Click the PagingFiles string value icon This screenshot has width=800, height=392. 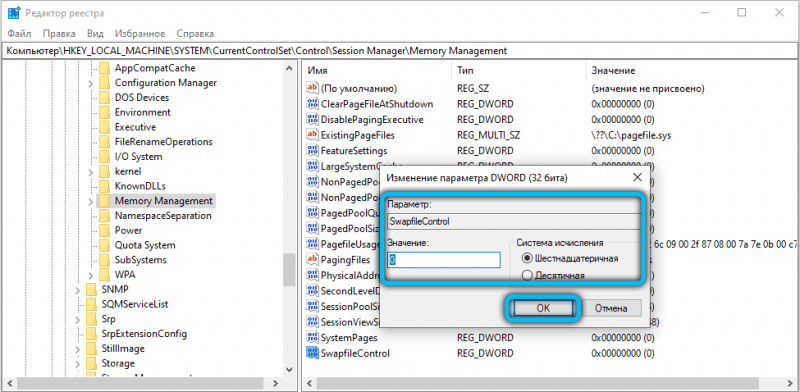312,260
